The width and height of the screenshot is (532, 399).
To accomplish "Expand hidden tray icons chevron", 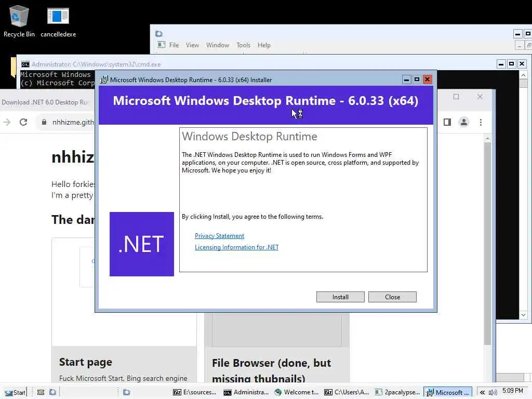I will point(482,393).
